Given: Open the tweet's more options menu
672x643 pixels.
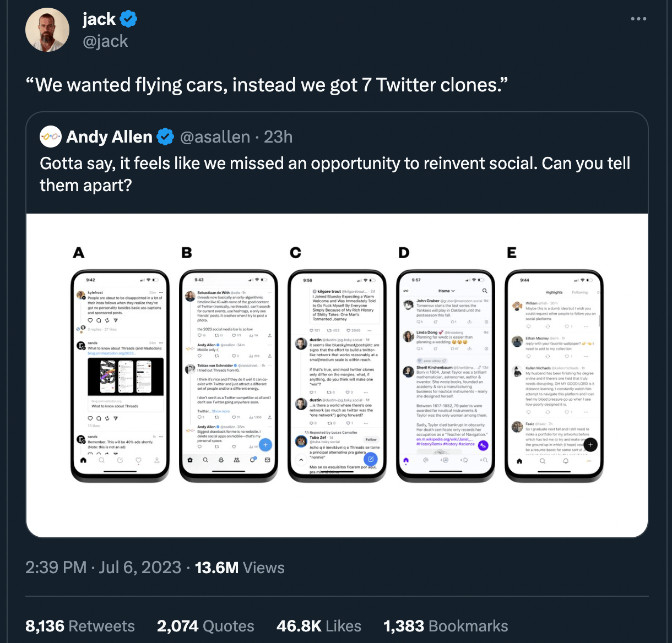Looking at the screenshot, I should (x=638, y=19).
